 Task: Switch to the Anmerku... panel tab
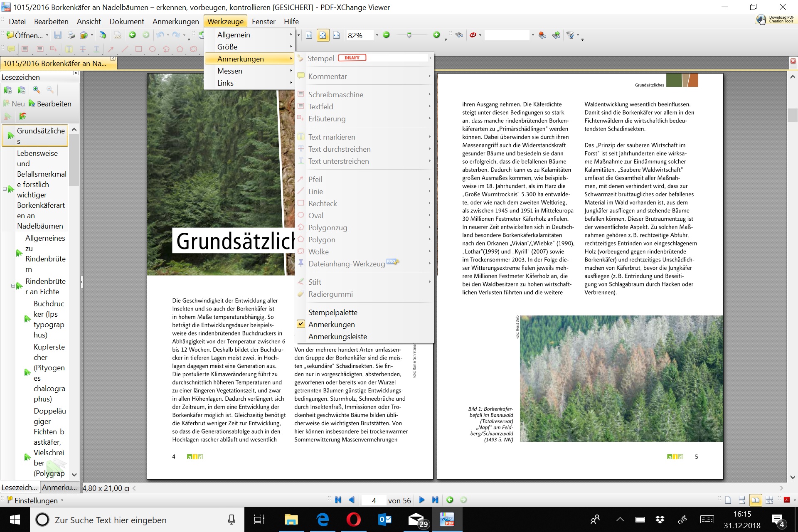59,487
